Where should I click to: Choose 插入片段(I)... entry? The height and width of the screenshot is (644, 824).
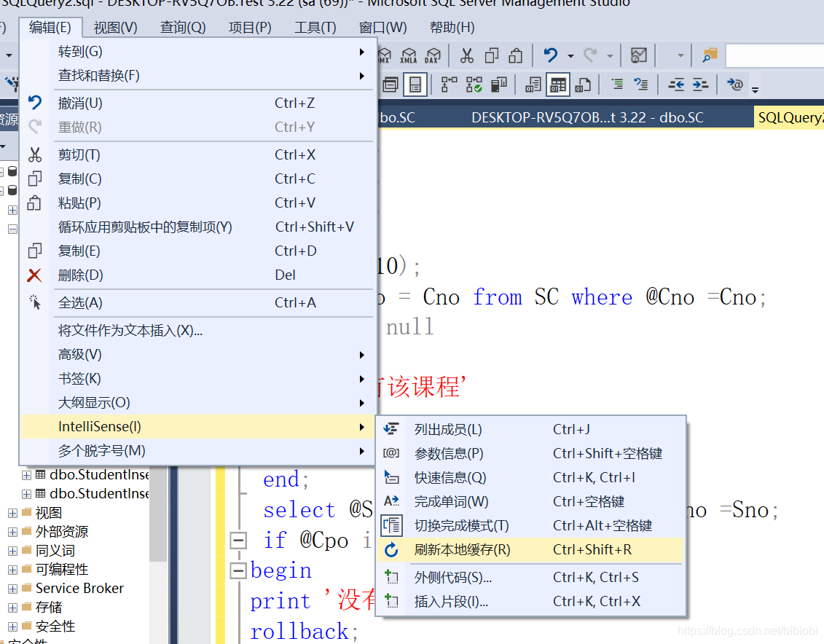531,602
